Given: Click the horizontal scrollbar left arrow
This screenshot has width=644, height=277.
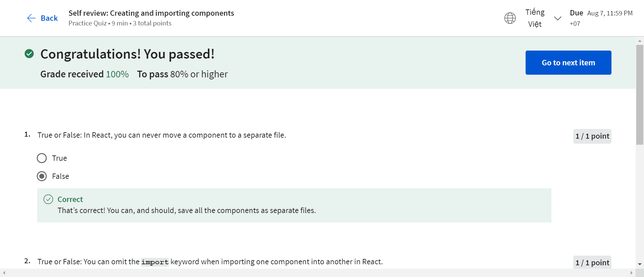Looking at the screenshot, I should coord(4,273).
